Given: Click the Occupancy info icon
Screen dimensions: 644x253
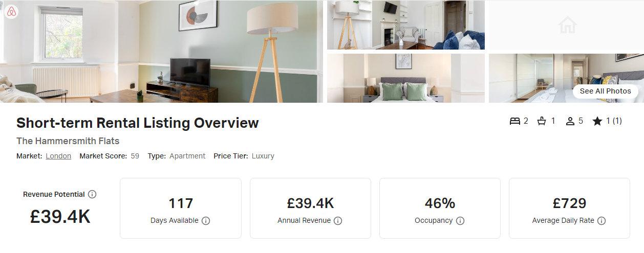Looking at the screenshot, I should point(460,221).
